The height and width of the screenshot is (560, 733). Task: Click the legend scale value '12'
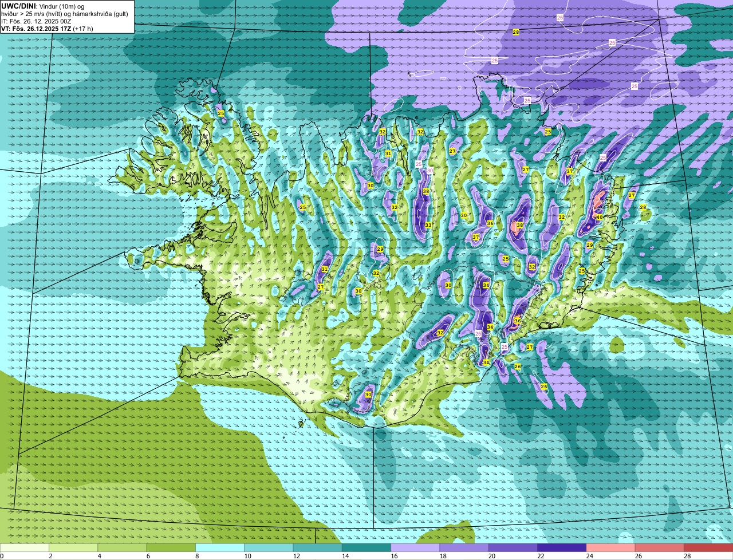click(x=296, y=556)
